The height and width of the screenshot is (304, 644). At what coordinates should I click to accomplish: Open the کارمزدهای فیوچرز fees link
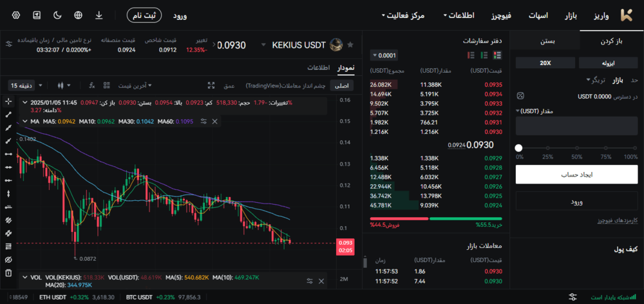coord(618,221)
